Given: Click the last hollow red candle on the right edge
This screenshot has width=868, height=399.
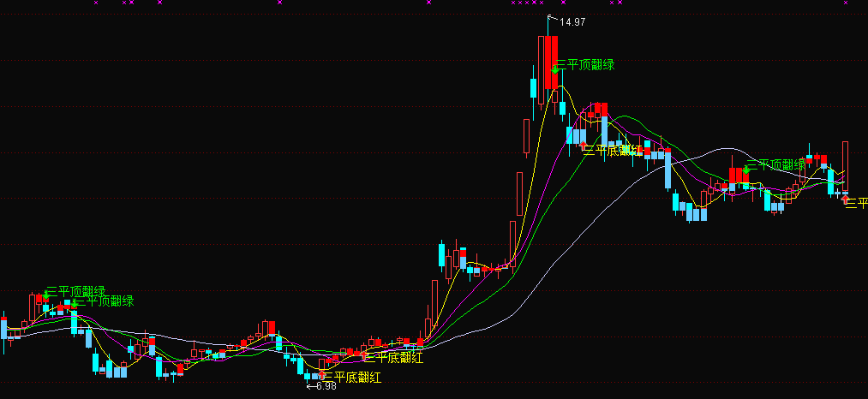Looking at the screenshot, I should point(846,167).
